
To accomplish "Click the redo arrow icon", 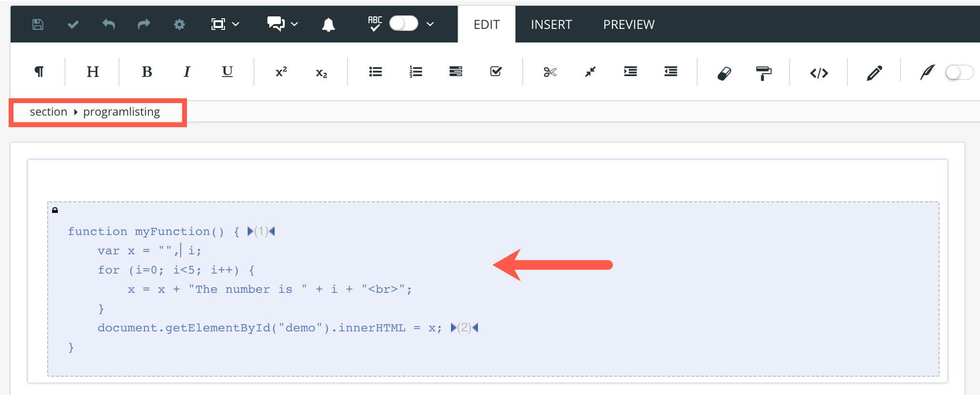I will [144, 24].
